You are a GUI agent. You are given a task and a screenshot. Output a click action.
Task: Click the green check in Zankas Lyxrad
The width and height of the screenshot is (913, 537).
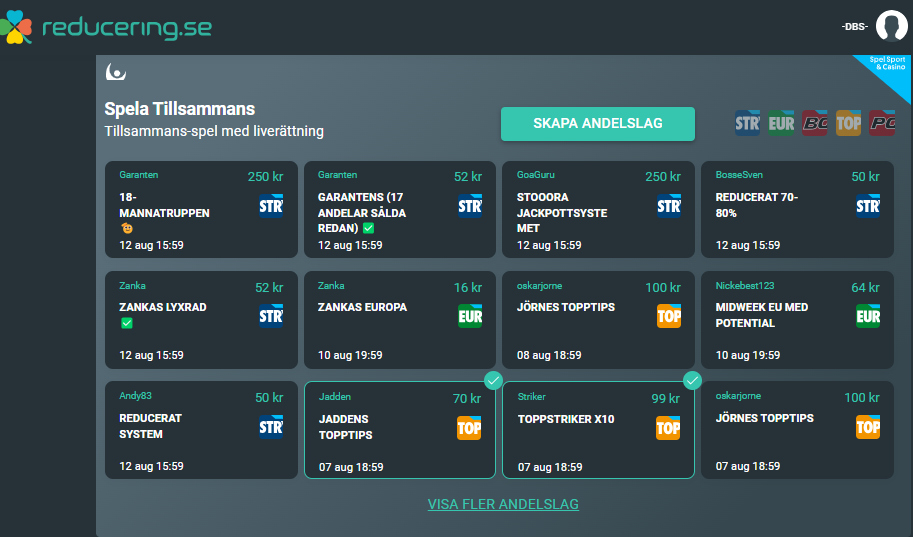tap(126, 324)
